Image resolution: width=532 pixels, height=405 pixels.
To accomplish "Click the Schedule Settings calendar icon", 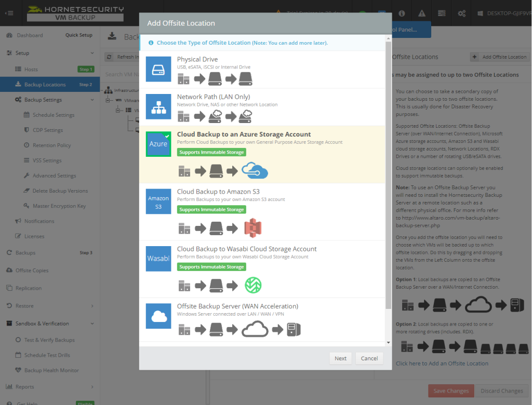I will coord(26,115).
